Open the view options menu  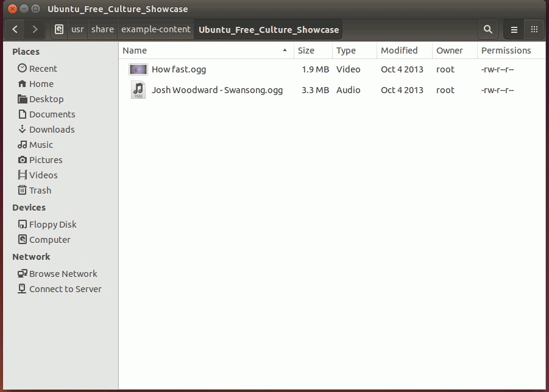click(513, 29)
